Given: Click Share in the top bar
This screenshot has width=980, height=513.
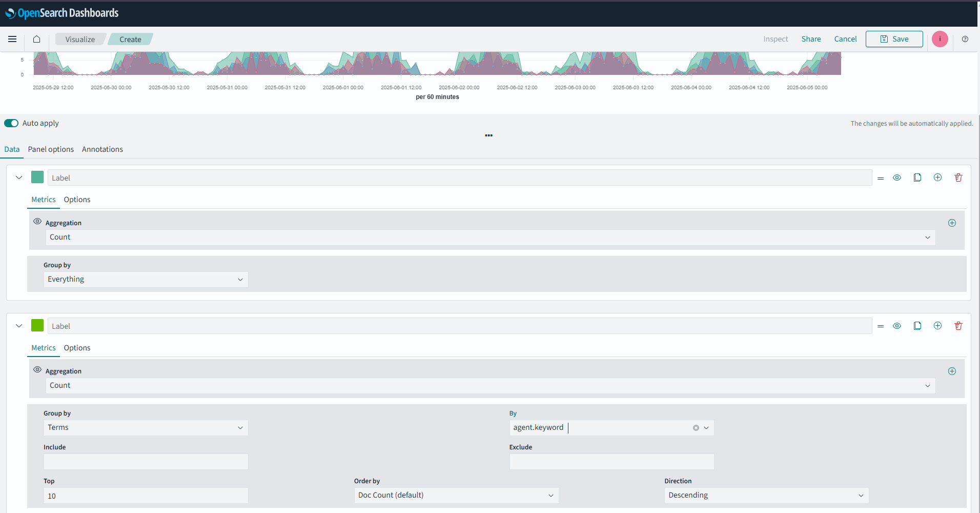Looking at the screenshot, I should pos(811,39).
